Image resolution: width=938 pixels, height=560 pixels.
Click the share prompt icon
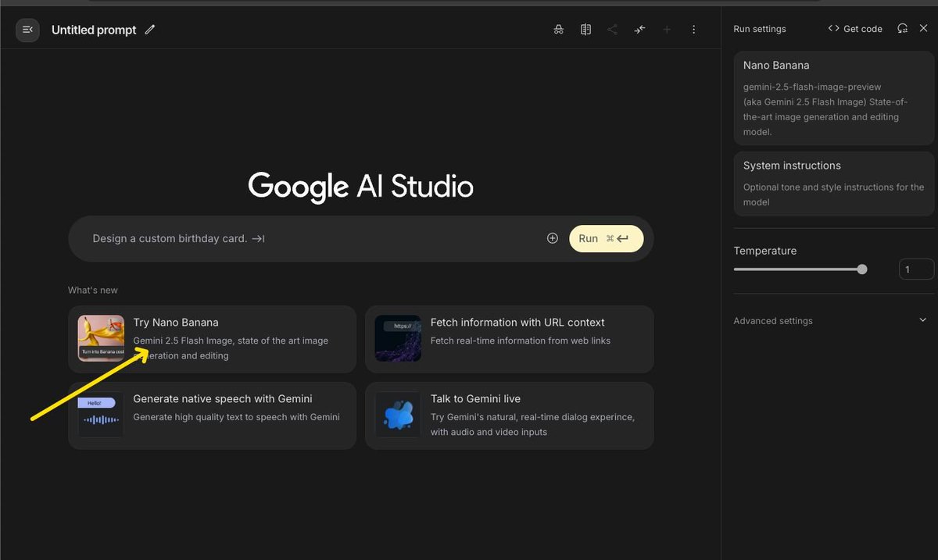pos(612,30)
